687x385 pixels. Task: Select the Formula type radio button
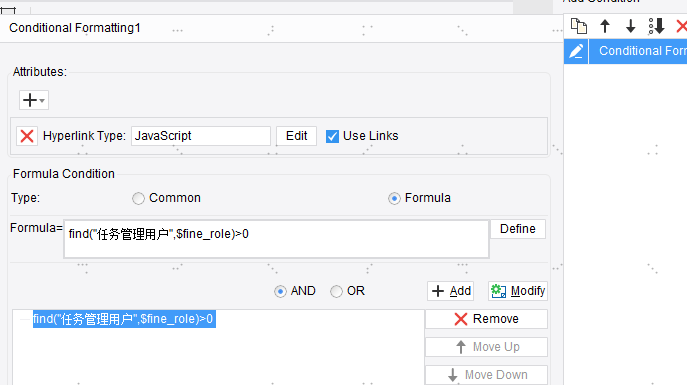(394, 198)
